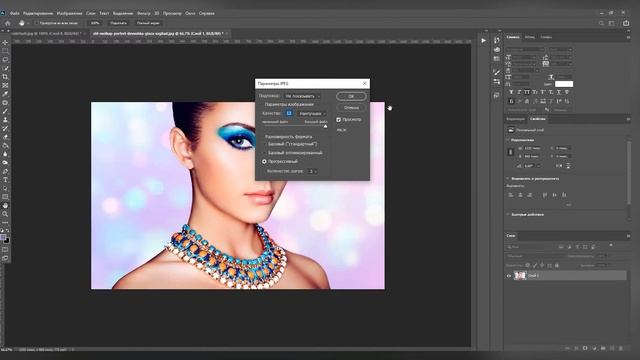Image resolution: width=640 pixels, height=360 pixels.
Task: Select the Hand tool in left toolbar
Action: click(x=5, y=205)
